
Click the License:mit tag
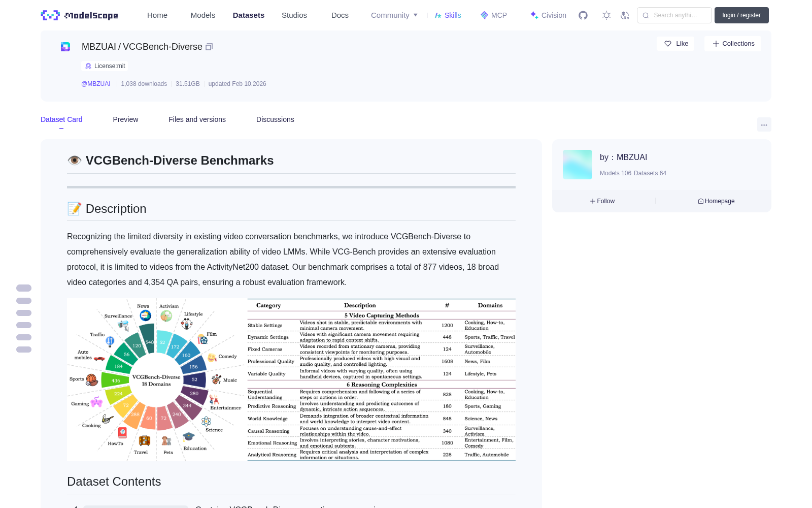point(105,66)
